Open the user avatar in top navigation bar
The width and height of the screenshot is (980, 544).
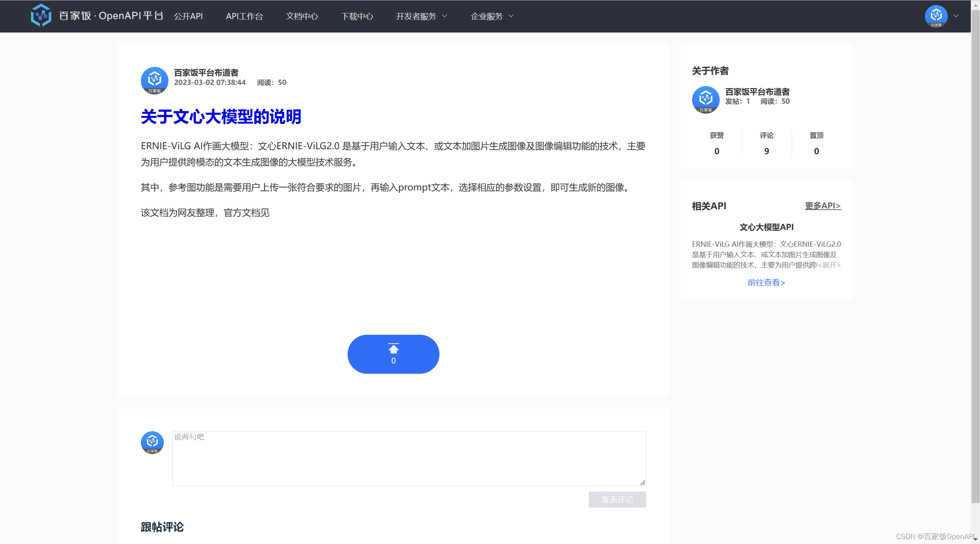[x=936, y=16]
